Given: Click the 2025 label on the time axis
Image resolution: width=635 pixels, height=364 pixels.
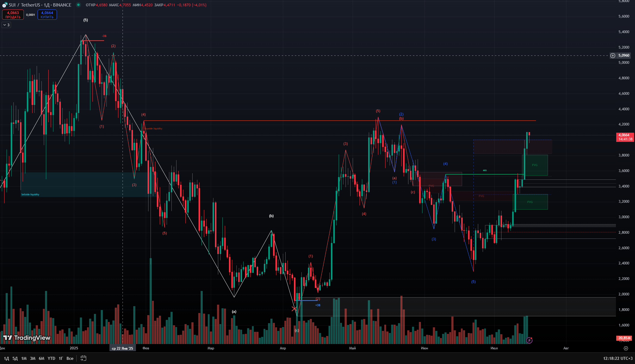Looking at the screenshot, I should click(74, 348).
